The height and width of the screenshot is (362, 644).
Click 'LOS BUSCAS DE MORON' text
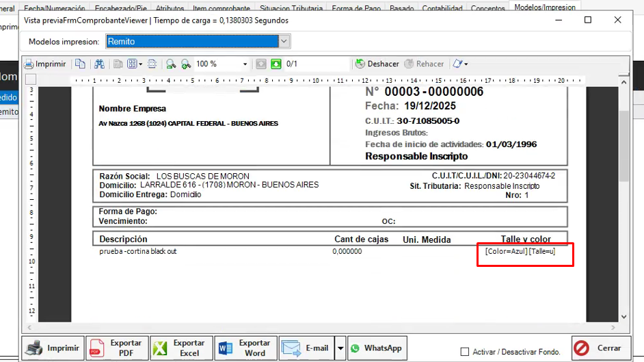(x=202, y=177)
